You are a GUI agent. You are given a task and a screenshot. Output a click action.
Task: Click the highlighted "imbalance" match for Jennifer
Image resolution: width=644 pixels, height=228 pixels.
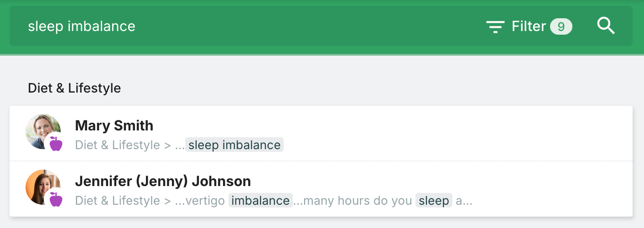coord(260,201)
